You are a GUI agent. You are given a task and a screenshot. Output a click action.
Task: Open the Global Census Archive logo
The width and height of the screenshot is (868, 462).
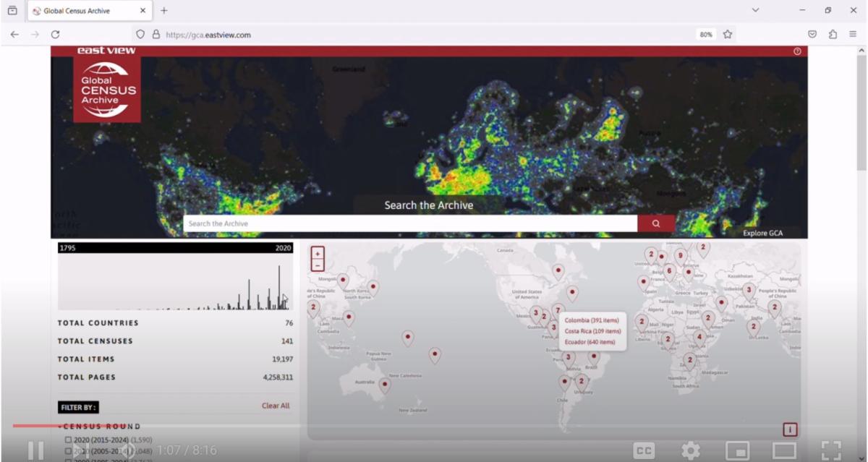click(x=106, y=88)
